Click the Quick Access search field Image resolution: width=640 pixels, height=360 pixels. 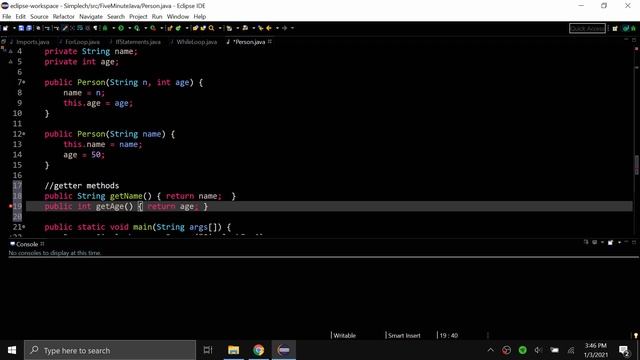[x=587, y=28]
